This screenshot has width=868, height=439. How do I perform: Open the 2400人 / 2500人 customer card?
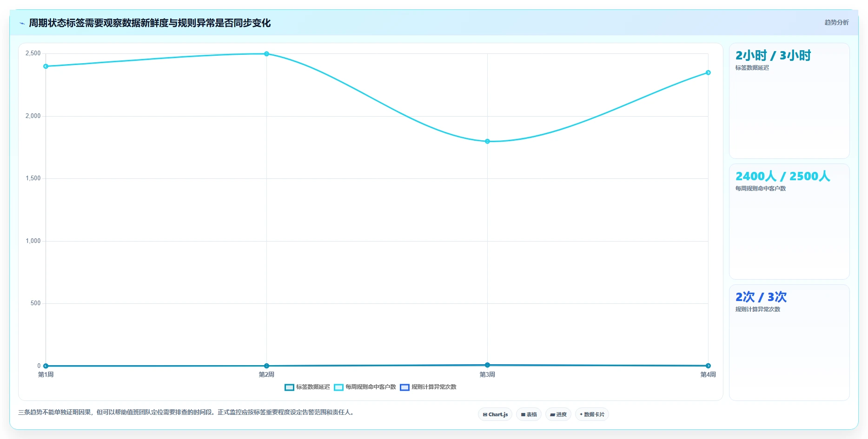point(789,222)
